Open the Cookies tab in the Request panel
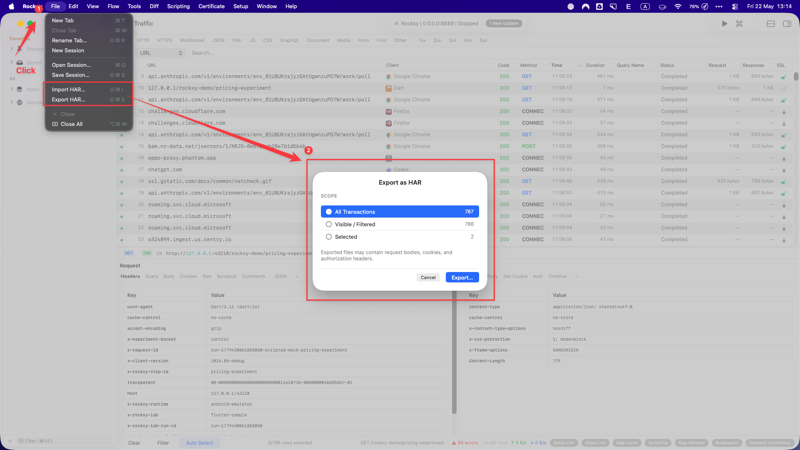The width and height of the screenshot is (800, 450). coord(188,277)
